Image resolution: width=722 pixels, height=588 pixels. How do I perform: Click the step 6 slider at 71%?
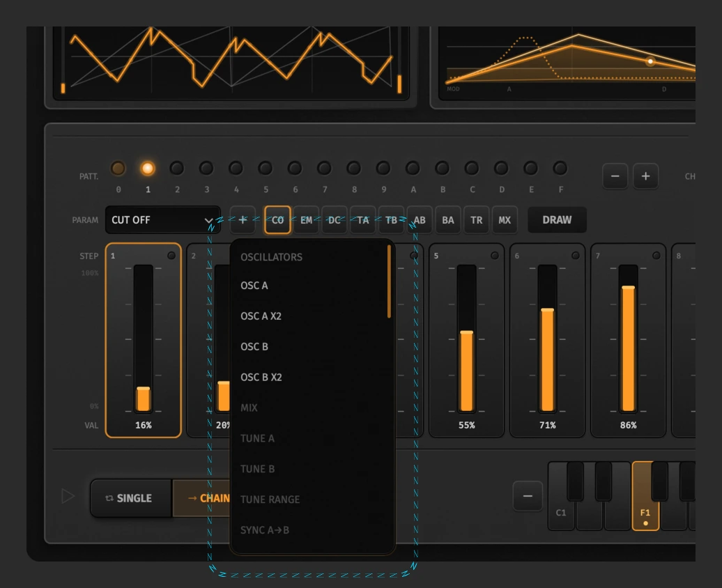(x=548, y=338)
